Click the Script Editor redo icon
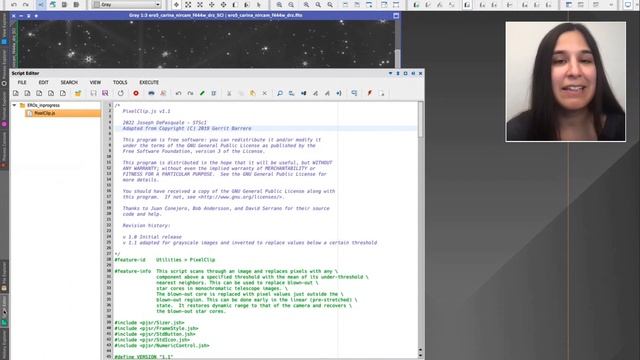 click(190, 93)
